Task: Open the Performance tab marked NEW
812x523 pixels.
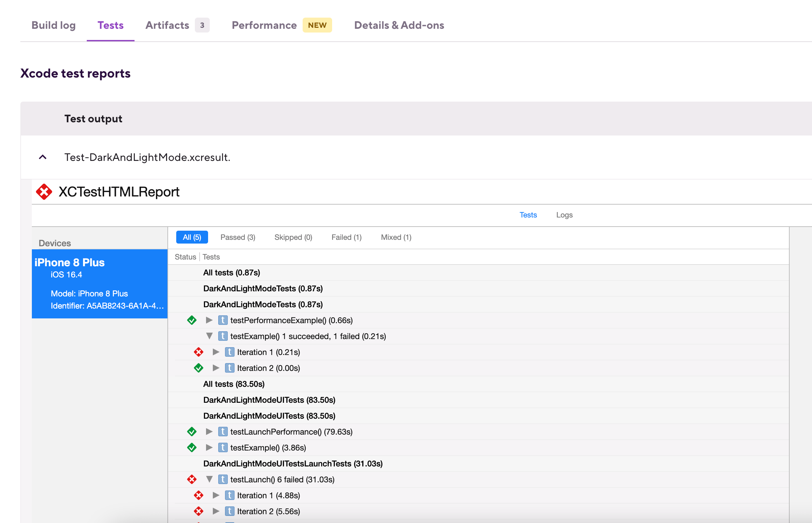Action: pos(264,25)
